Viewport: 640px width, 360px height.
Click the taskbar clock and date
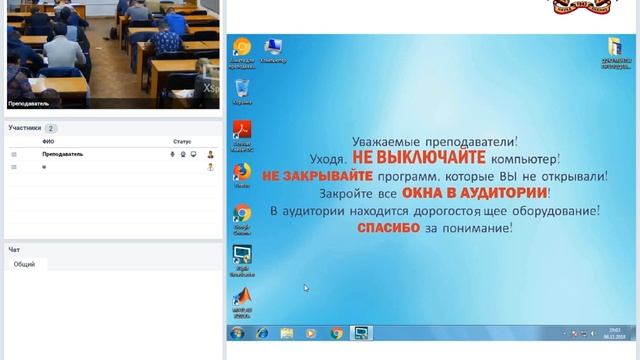tap(615, 333)
